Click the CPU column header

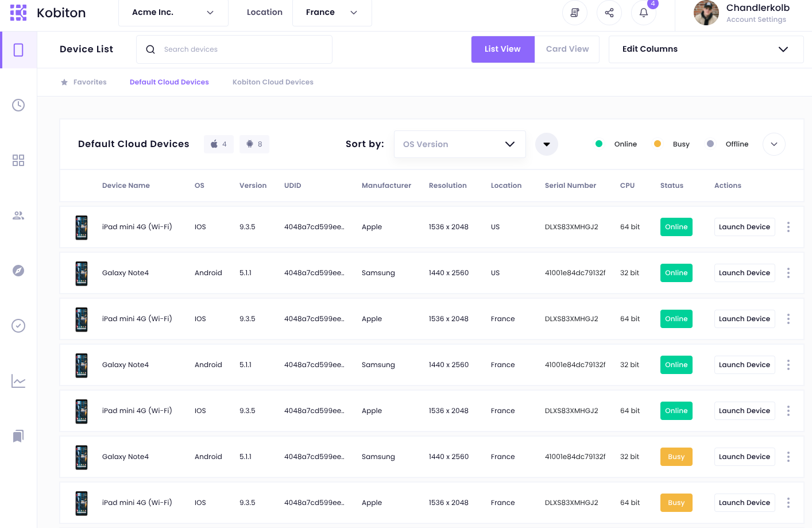pos(628,186)
